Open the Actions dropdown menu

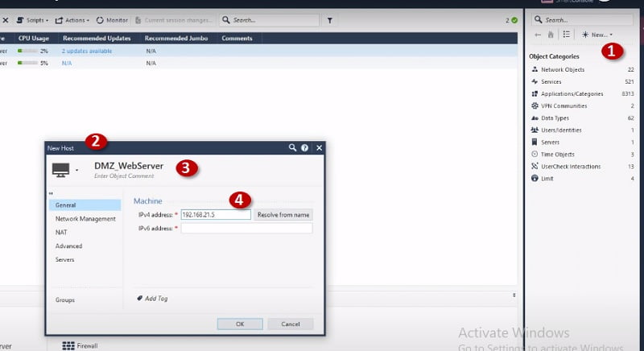tap(72, 20)
